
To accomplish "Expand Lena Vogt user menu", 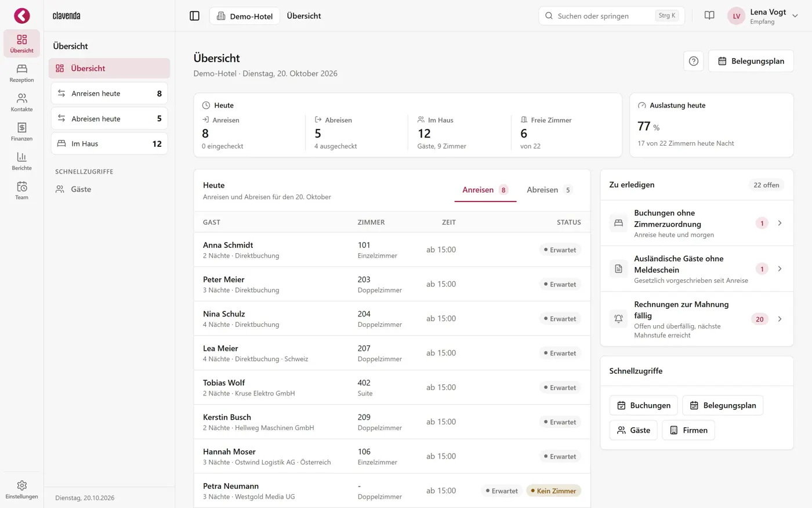I will (763, 16).
